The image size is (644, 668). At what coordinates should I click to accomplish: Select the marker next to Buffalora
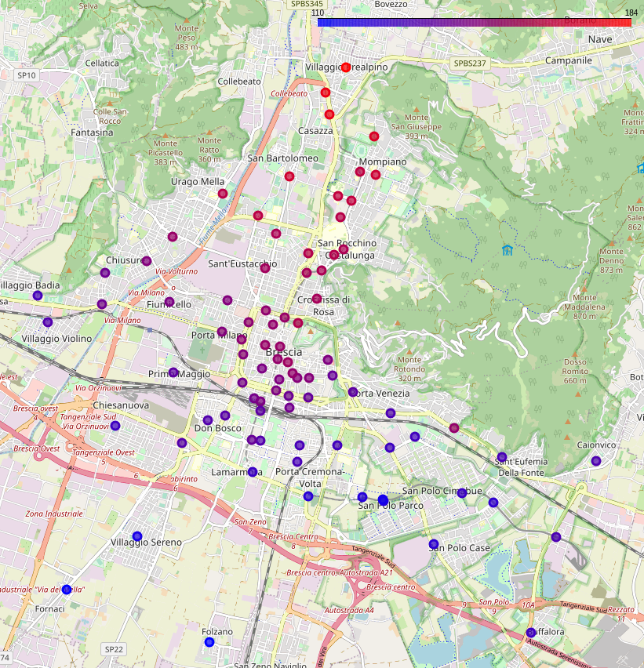pos(531,632)
